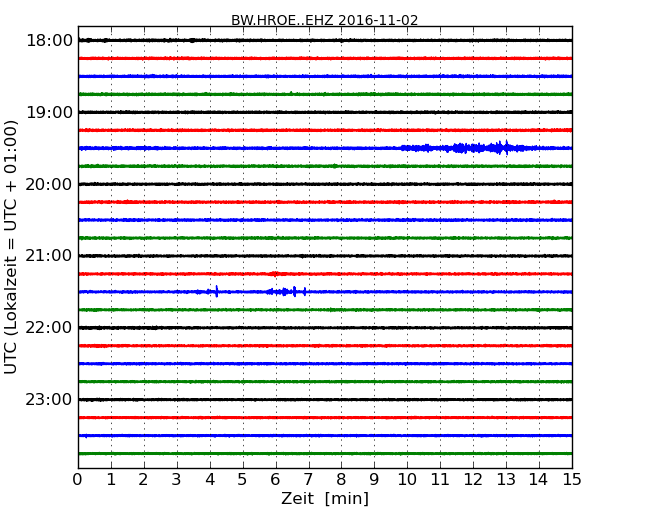Click the 20:00 time label
The width and height of the screenshot is (650, 520).
click(x=49, y=184)
